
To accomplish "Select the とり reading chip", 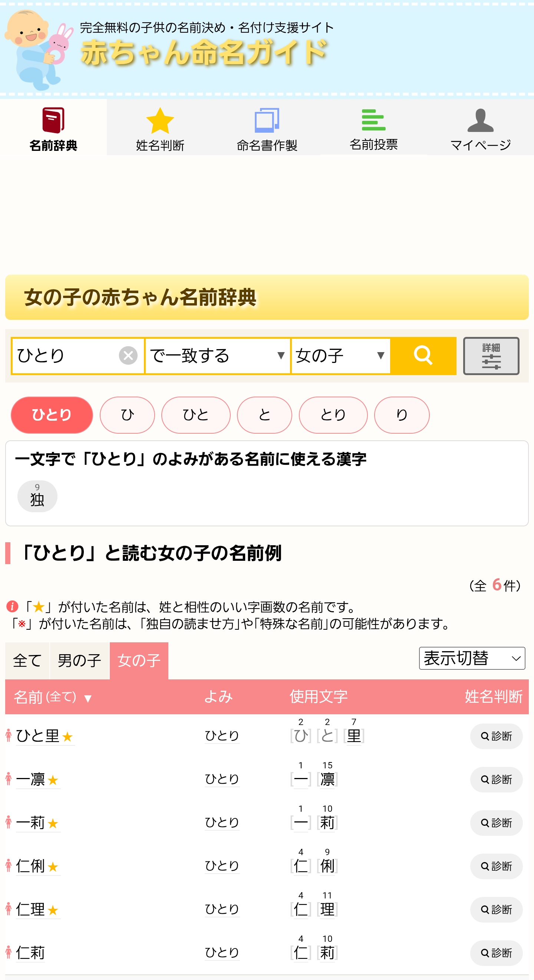I will [333, 415].
